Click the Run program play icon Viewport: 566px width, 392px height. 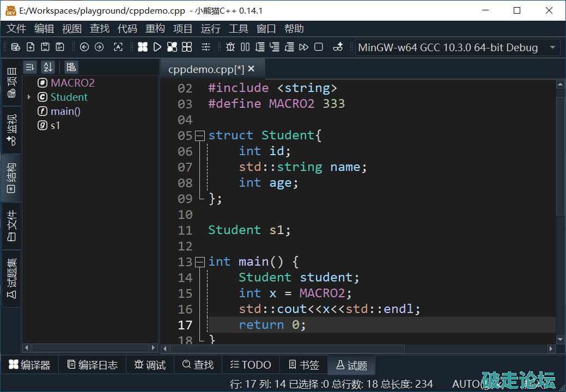tap(157, 47)
